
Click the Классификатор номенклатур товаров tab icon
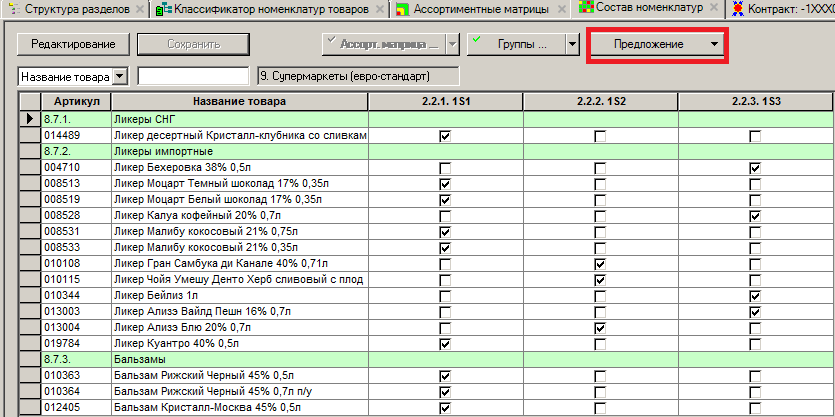[x=165, y=9]
